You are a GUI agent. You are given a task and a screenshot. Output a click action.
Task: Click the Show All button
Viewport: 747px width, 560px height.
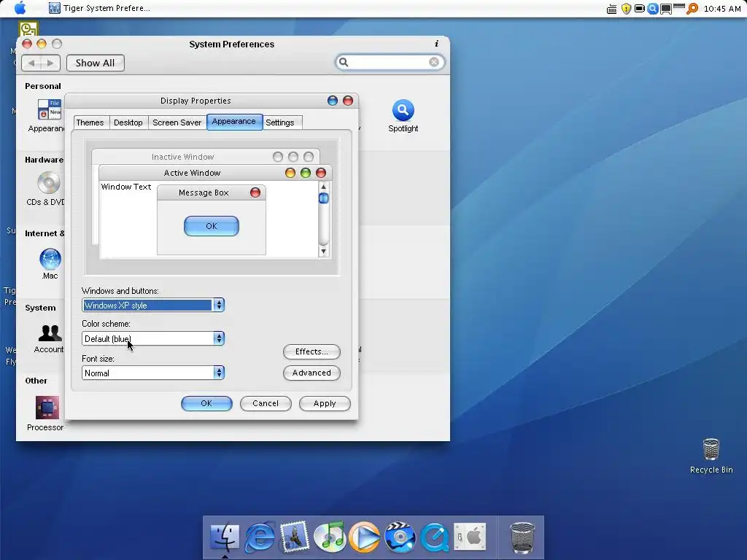(96, 63)
